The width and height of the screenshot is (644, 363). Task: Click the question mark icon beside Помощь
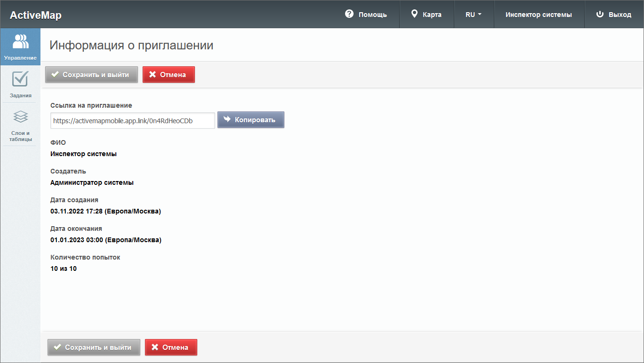pyautogui.click(x=349, y=14)
